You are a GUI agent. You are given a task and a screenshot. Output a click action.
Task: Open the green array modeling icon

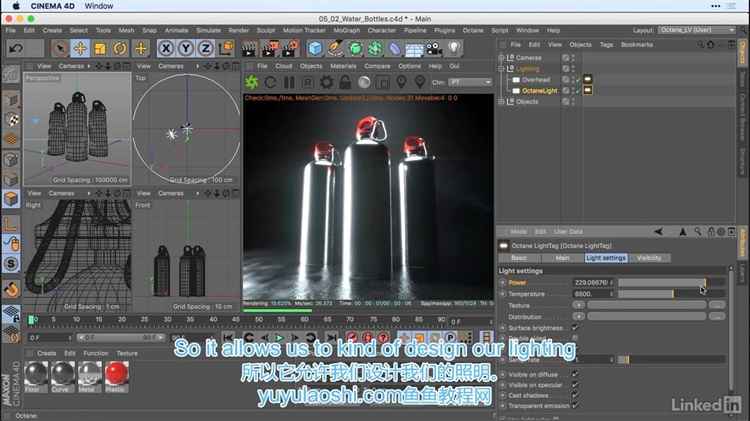(x=375, y=48)
